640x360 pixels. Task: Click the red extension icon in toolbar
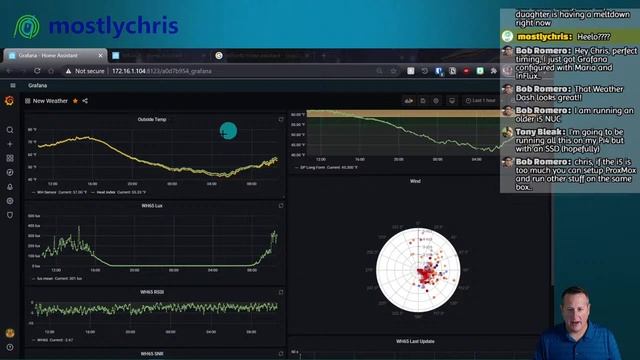[466, 71]
